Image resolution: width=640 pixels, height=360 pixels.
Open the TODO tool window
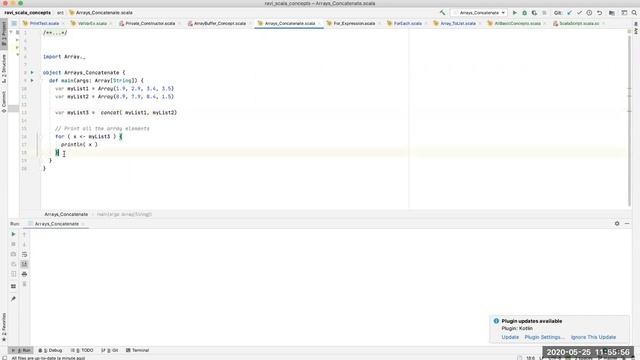[82, 350]
